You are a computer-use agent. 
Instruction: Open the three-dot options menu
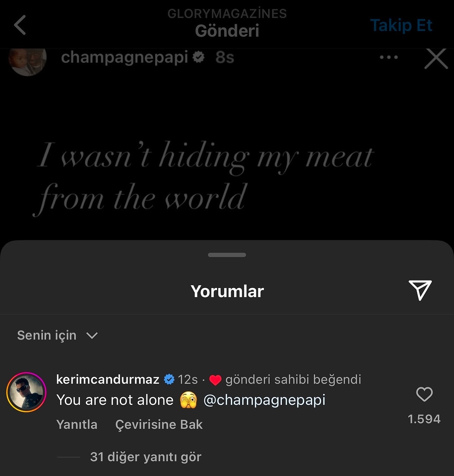[x=389, y=58]
